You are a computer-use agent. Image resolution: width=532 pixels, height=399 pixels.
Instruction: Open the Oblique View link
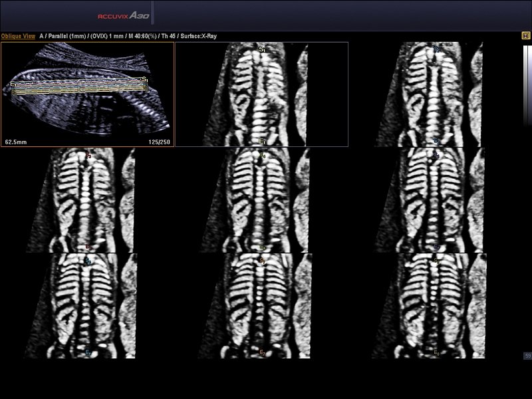(18, 37)
